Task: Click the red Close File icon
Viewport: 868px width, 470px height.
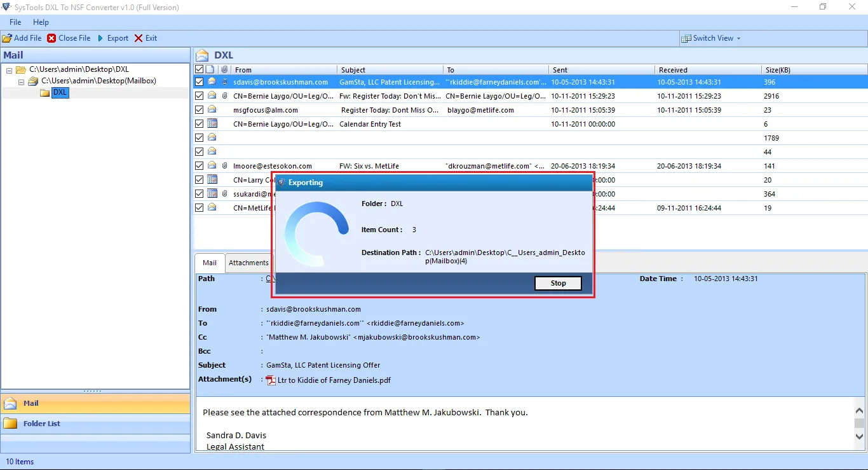Action: (51, 38)
